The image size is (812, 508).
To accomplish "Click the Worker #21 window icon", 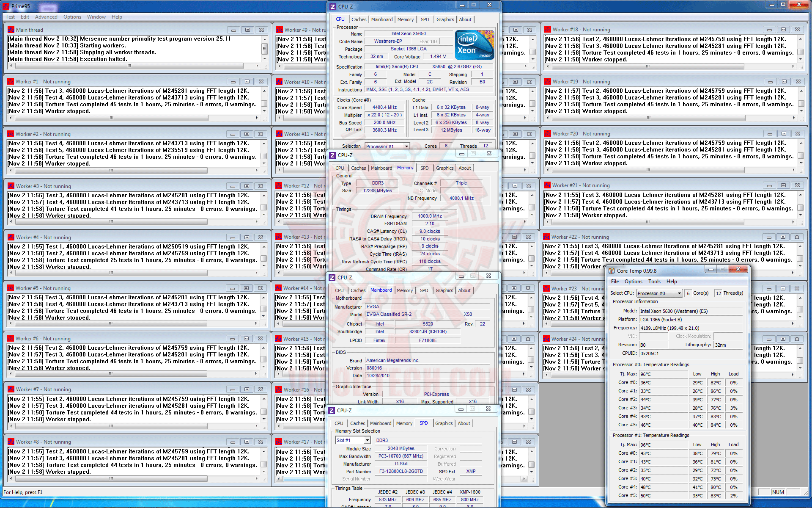I will coord(547,185).
